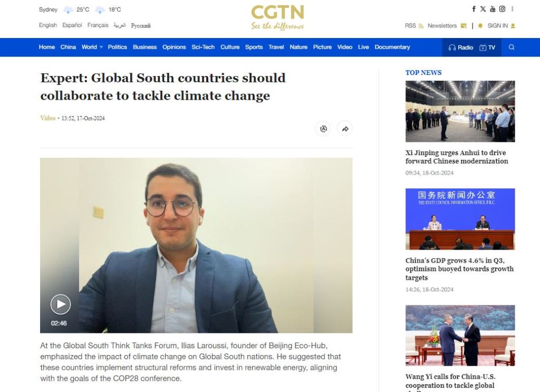Screen dimensions: 540x392
Task: Open the TV live button
Action: coord(487,47)
